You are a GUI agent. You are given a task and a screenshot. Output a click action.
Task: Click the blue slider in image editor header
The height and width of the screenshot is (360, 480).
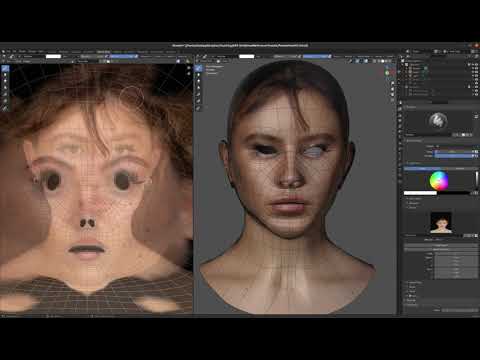pyautogui.click(x=124, y=56)
